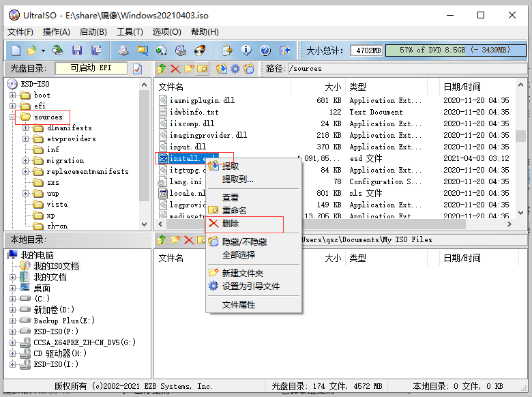Click the Mount to virtual drive icon
Image resolution: width=532 pixels, height=397 pixels.
point(181,50)
